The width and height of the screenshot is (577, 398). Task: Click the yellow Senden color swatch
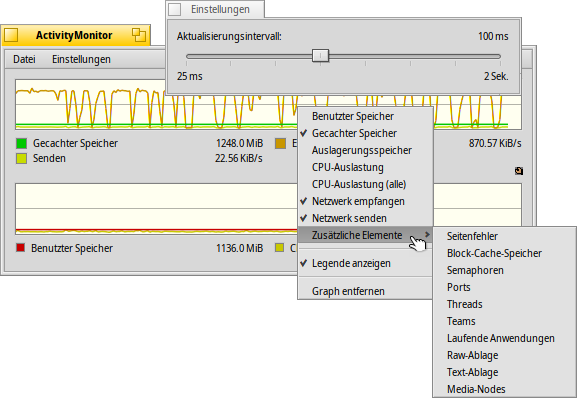click(22, 159)
